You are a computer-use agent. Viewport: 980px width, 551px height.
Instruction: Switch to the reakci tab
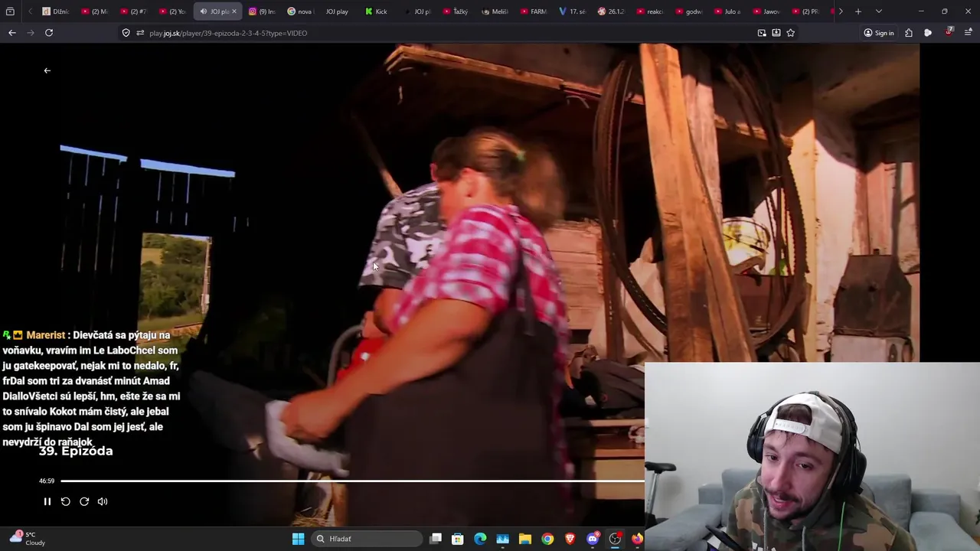(x=650, y=11)
